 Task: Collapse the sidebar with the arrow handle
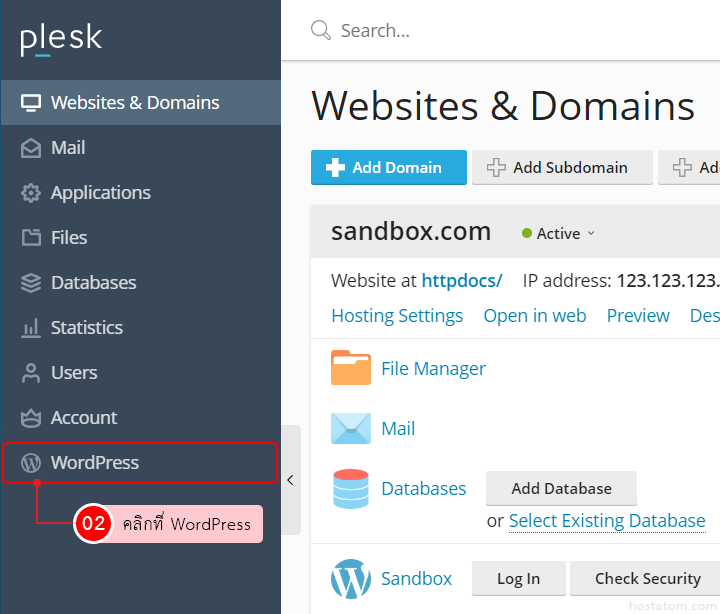tap(290, 480)
